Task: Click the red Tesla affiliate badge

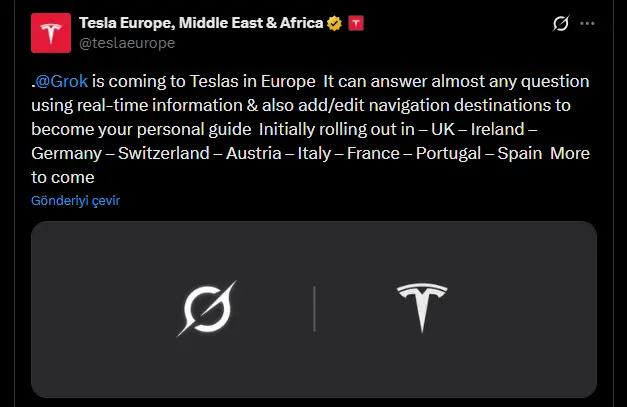Action: [355, 23]
